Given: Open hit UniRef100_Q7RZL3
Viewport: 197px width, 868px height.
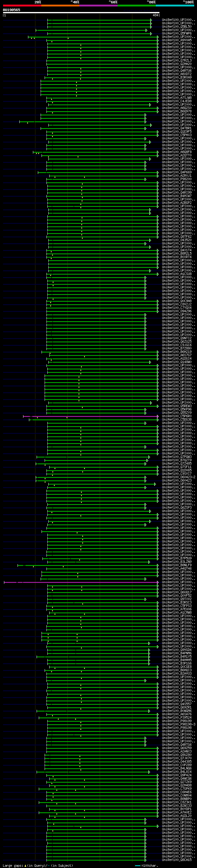Looking at the screenshot, I should point(177,60).
